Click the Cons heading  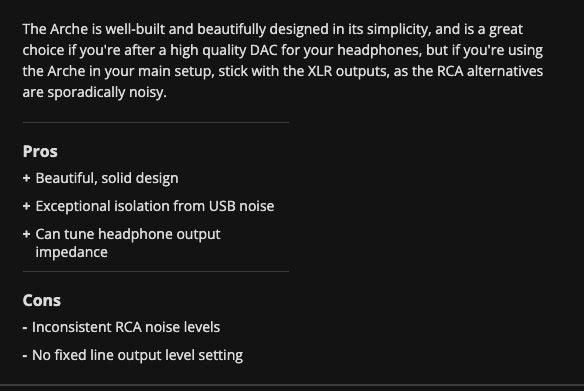click(42, 300)
